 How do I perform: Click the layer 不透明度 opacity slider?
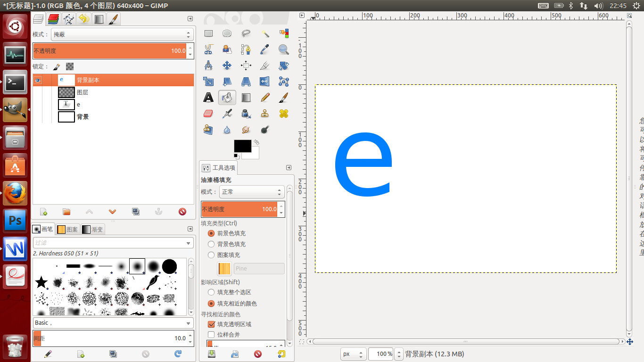tap(110, 51)
